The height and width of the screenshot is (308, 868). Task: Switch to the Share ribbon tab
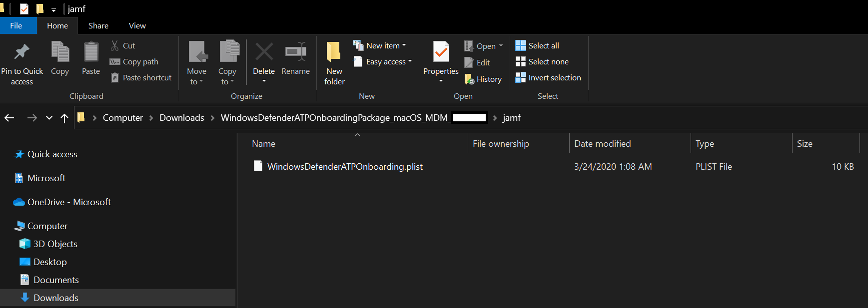[x=98, y=25]
